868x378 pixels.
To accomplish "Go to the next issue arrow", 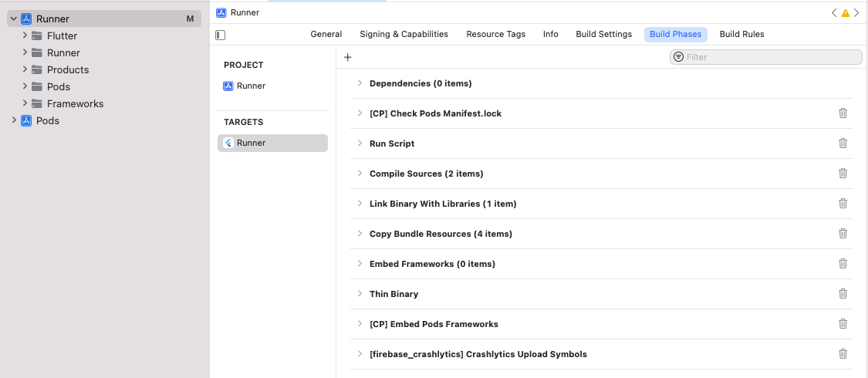I will point(856,13).
